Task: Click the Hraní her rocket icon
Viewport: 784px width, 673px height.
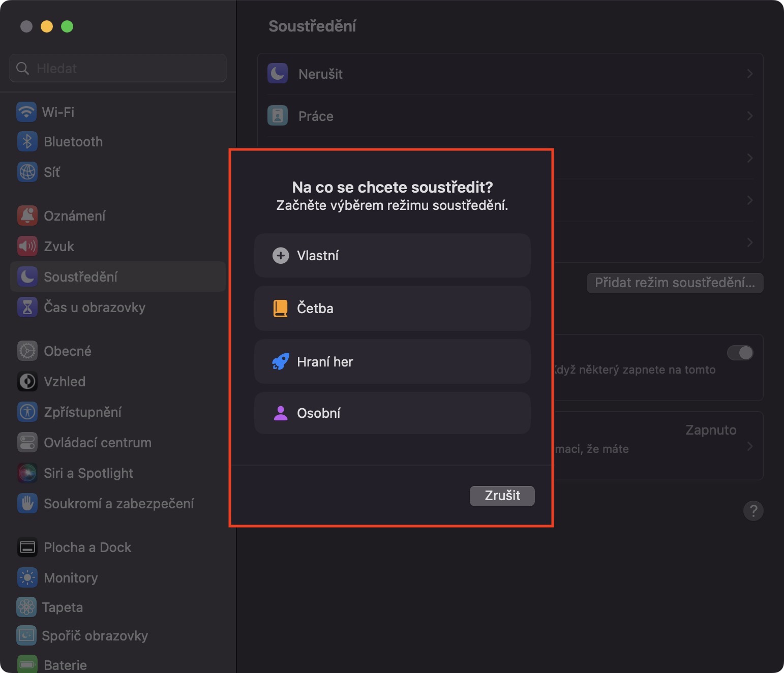Action: click(280, 361)
